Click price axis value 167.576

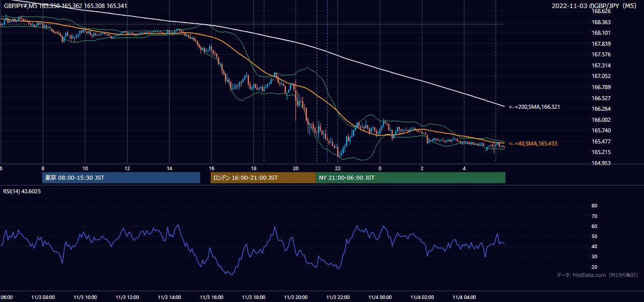[601, 54]
